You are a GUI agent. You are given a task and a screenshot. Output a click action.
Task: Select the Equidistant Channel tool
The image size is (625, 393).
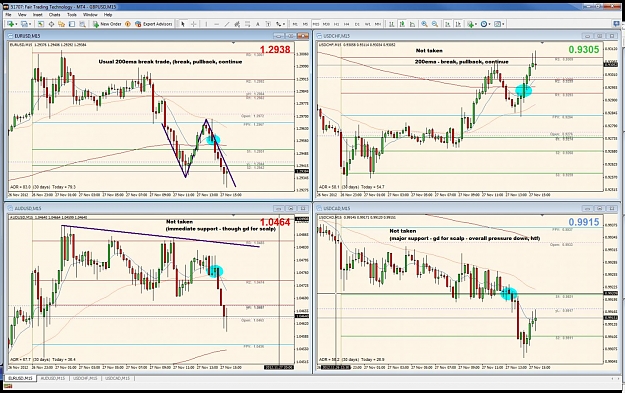(237, 24)
